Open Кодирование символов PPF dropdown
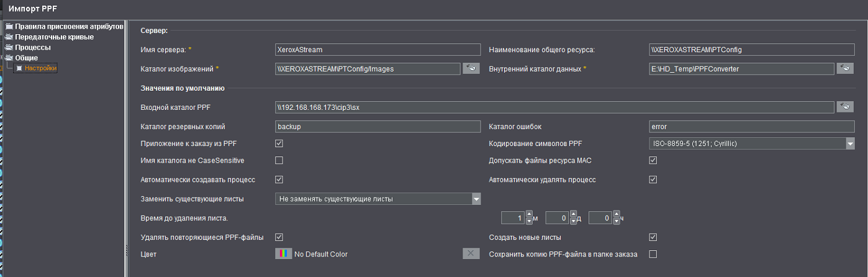Image resolution: width=868 pixels, height=277 pixels. [x=850, y=143]
